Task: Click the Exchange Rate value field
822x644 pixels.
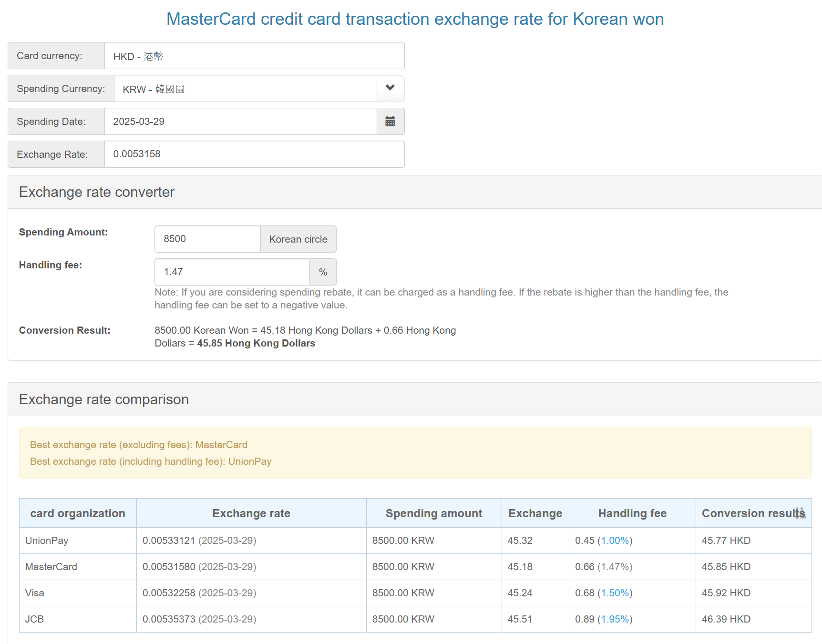Action: tap(254, 154)
